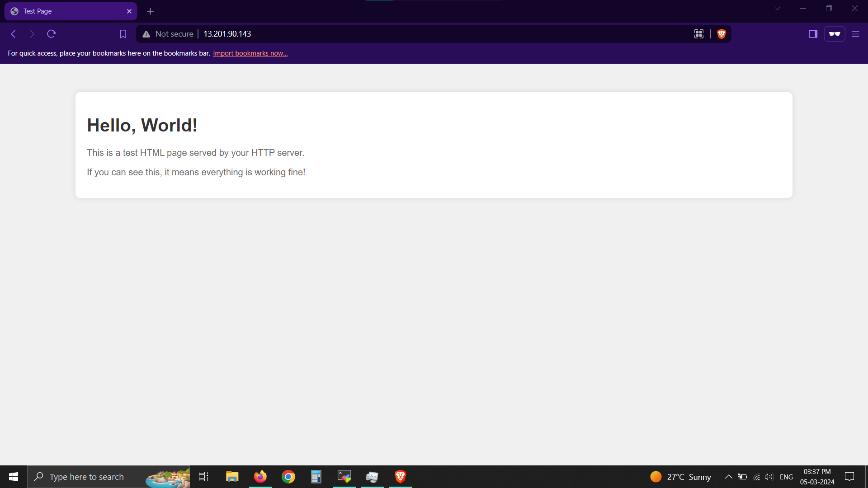Reload the current page

click(52, 34)
